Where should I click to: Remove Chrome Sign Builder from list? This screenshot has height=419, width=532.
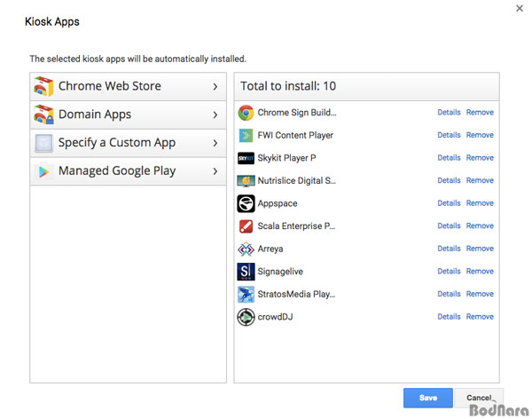[480, 113]
